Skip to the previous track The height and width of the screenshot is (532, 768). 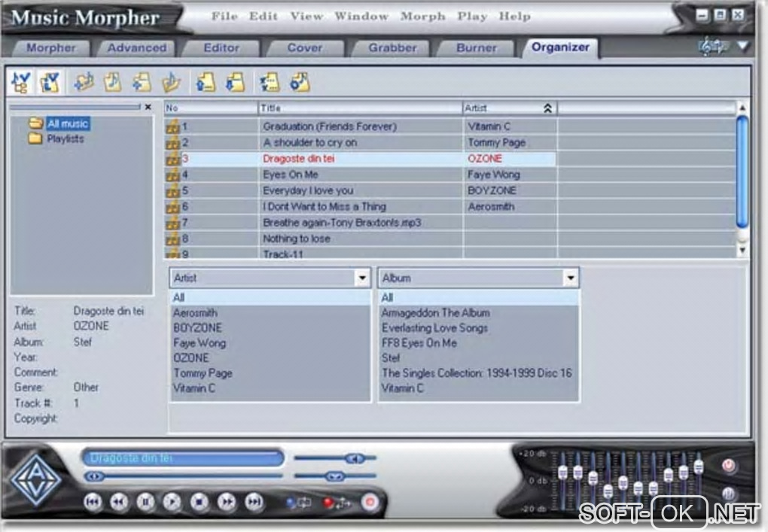tap(93, 502)
